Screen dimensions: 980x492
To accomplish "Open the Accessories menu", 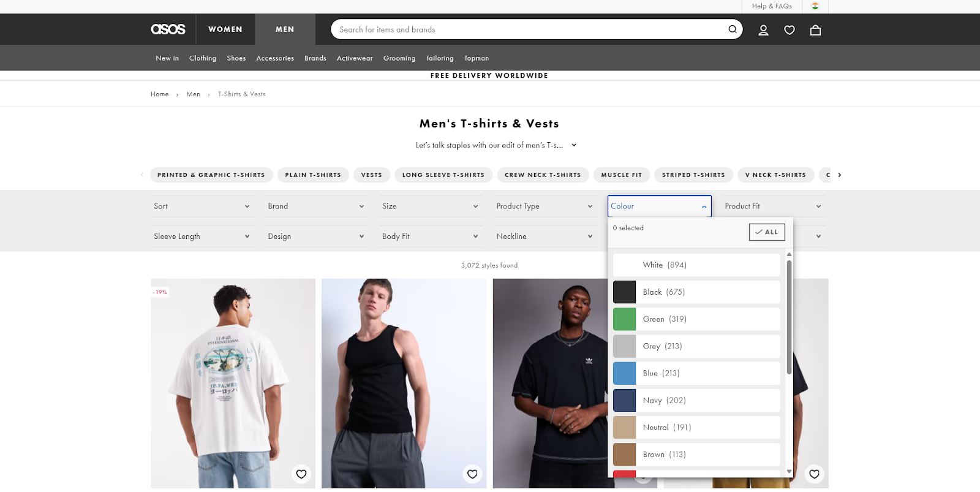I will (275, 58).
